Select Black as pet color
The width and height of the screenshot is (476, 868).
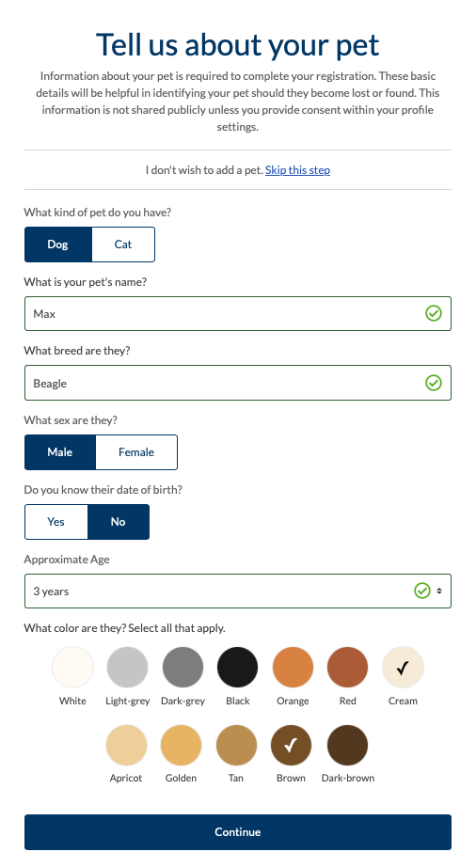[x=237, y=667]
